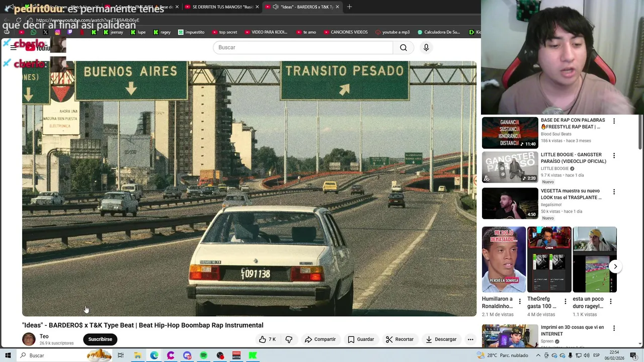
Task: Open the VIDEO PARA KODI bookmark
Action: [266, 32]
